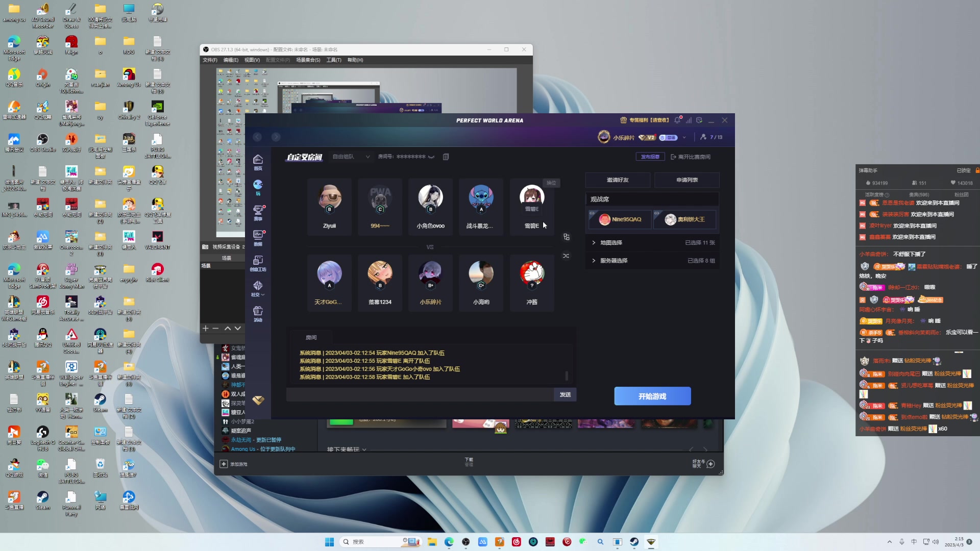Expand the 地图选择 map selection row
This screenshot has height=551, width=980.
652,243
